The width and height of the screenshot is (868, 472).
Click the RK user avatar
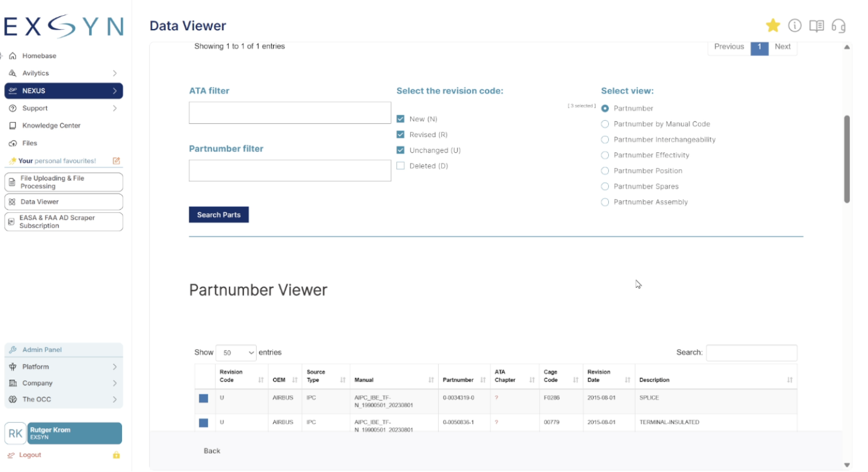(x=15, y=434)
